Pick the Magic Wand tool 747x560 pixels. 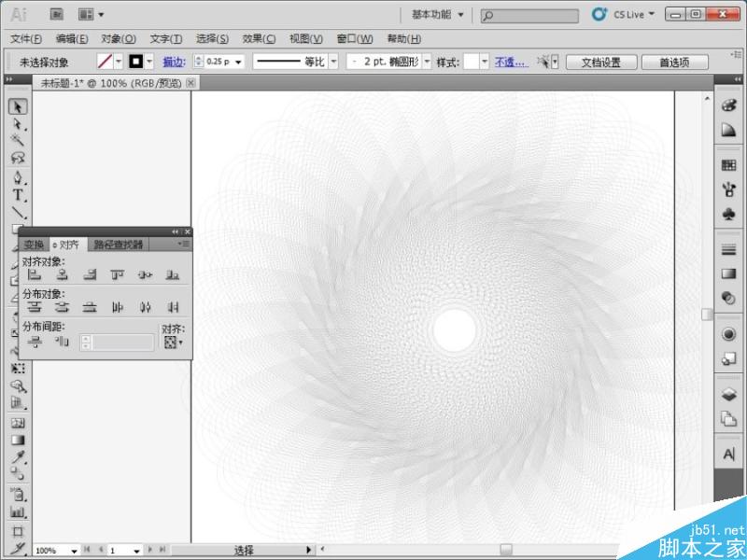pos(18,140)
